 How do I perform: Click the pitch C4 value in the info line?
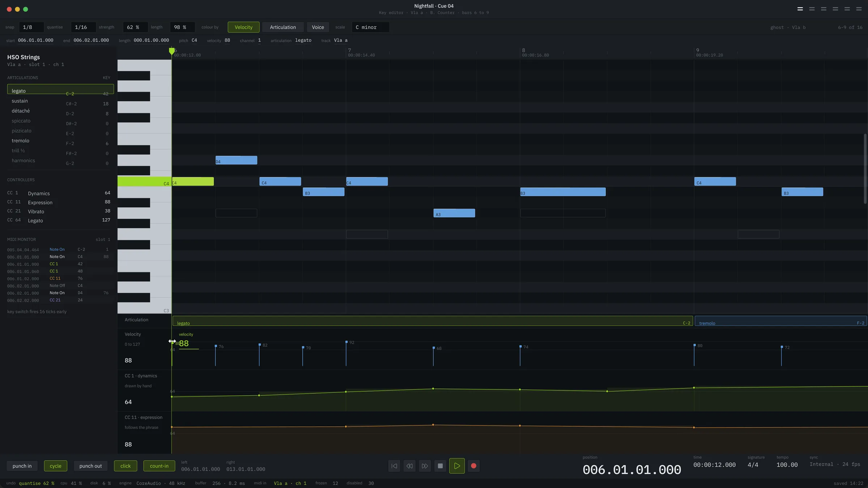(194, 40)
